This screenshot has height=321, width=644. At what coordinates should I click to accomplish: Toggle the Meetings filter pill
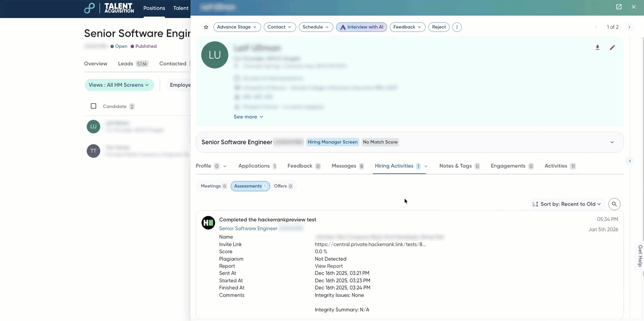[213, 186]
